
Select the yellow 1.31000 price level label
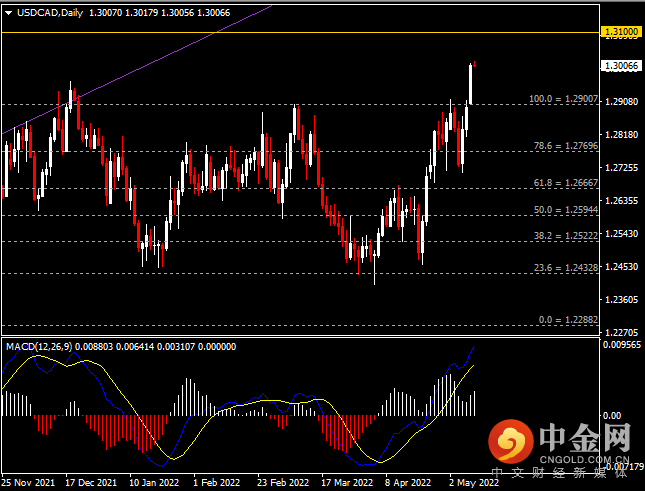(621, 31)
